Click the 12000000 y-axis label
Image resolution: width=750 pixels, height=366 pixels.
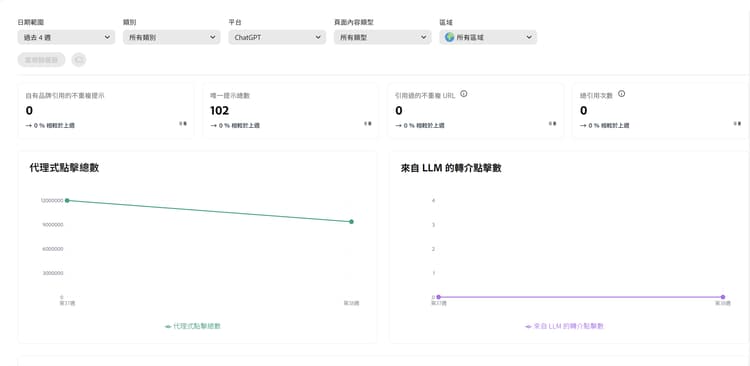[53, 200]
